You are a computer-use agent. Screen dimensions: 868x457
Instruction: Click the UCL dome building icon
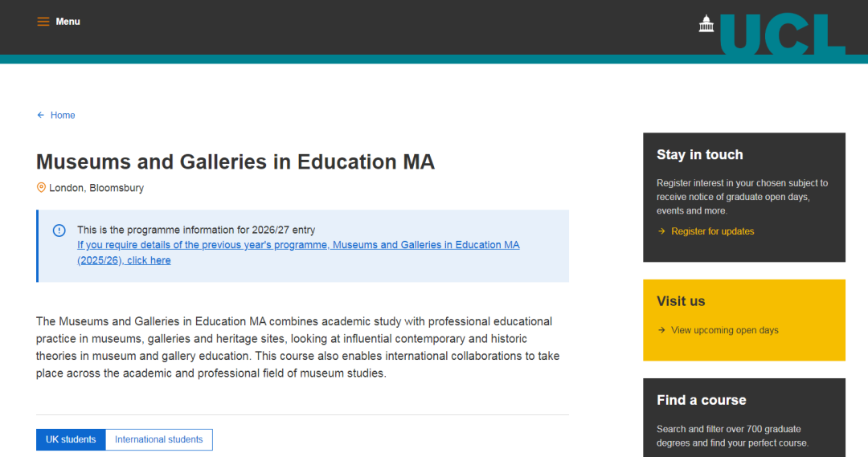point(706,24)
